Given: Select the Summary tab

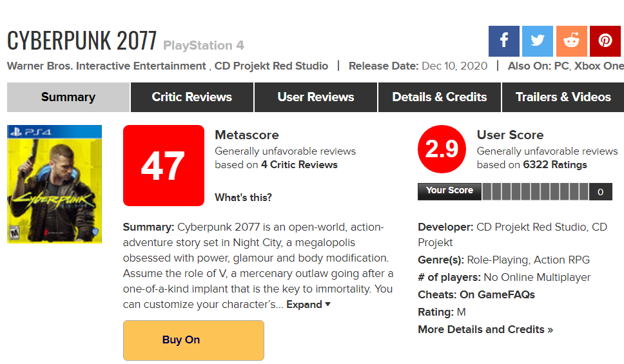Looking at the screenshot, I should 68,97.
